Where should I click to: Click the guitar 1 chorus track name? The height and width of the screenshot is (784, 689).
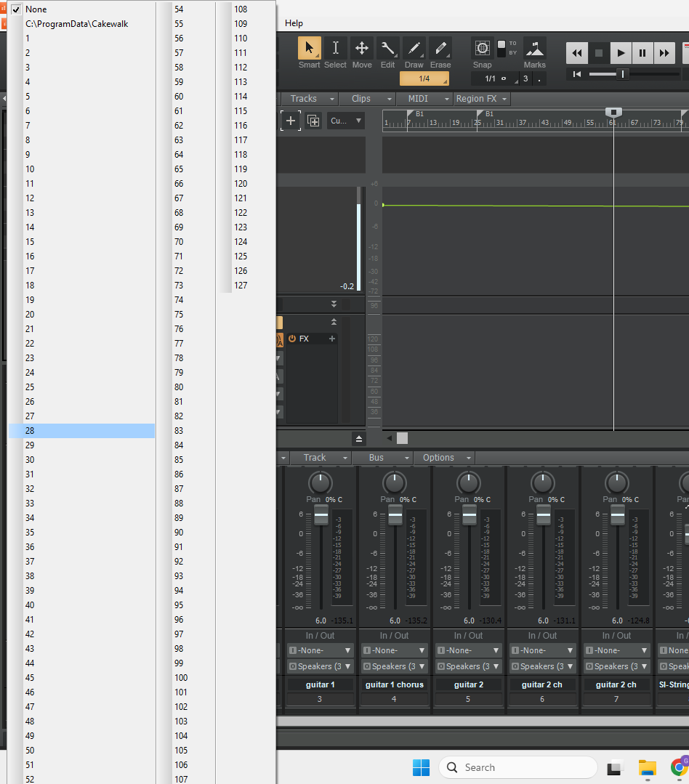(394, 684)
